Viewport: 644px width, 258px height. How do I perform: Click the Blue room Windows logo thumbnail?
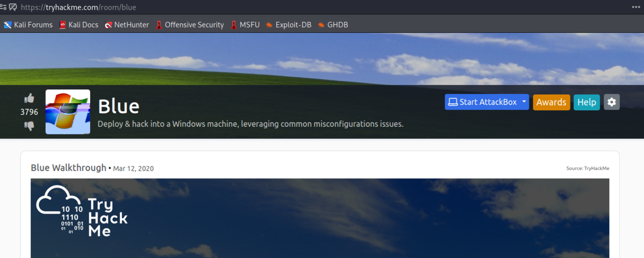point(68,112)
